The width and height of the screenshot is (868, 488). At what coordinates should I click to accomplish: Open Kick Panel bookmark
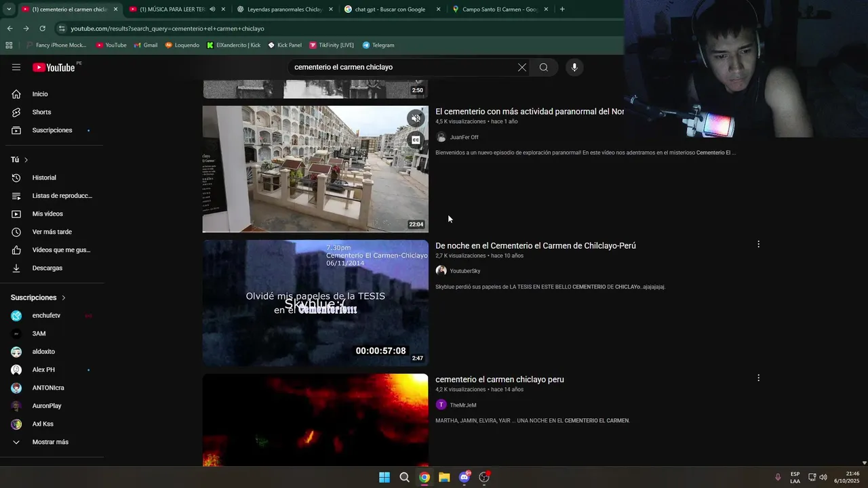pos(285,45)
